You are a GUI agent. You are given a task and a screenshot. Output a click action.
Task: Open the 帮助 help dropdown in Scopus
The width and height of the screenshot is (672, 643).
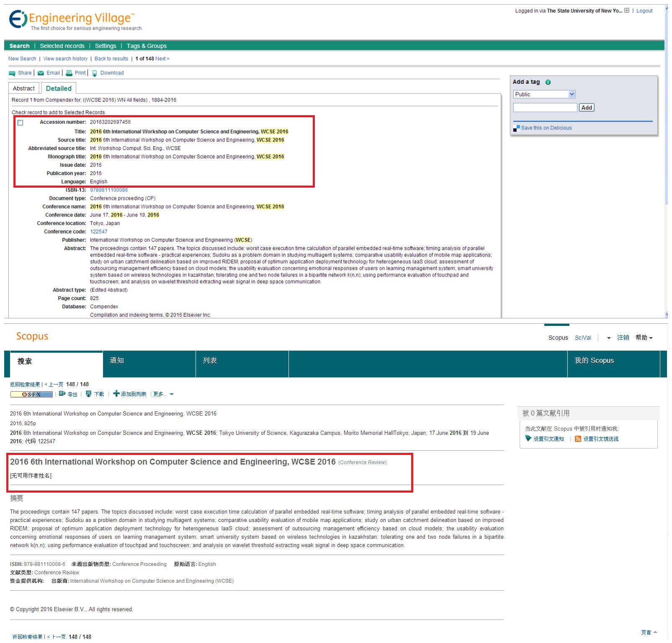coord(644,338)
